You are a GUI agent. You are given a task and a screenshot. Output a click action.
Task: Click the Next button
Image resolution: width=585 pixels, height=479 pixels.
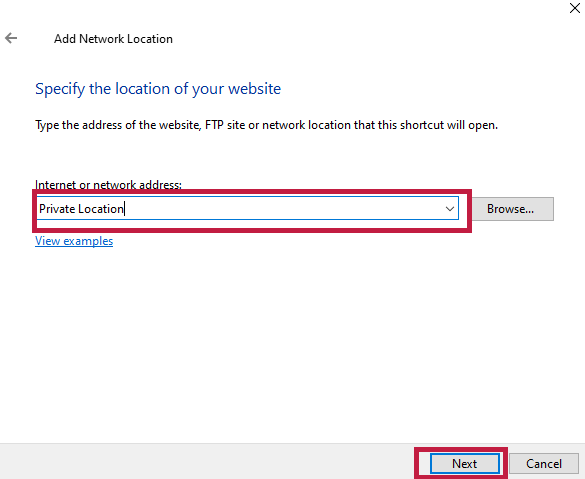(x=464, y=463)
